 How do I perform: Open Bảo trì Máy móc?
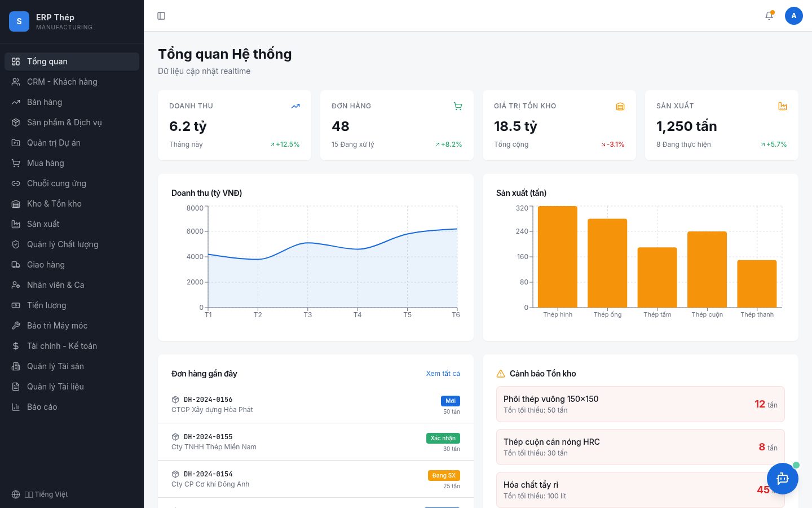(x=72, y=326)
